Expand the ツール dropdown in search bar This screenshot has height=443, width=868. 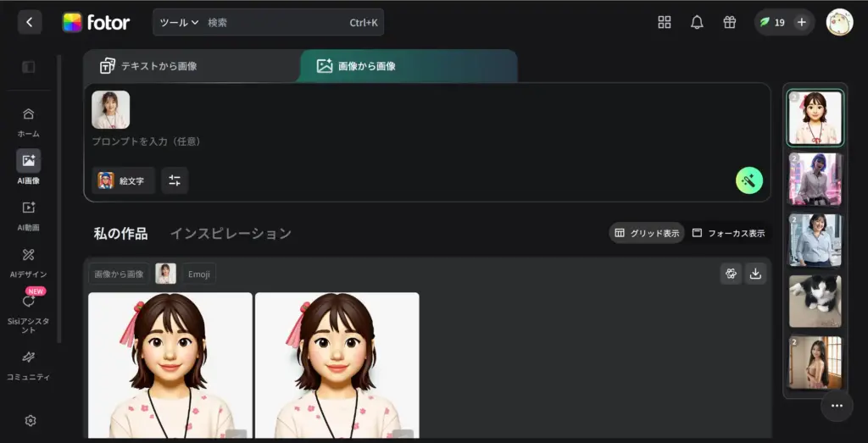(x=179, y=23)
